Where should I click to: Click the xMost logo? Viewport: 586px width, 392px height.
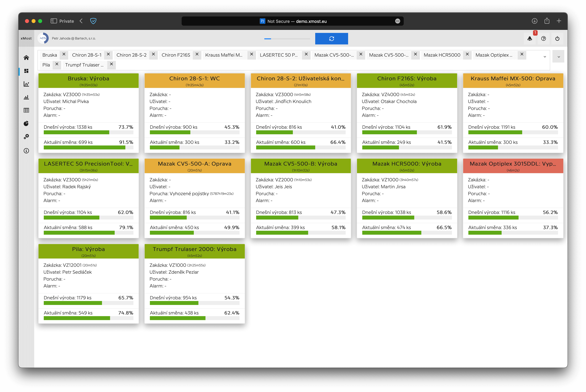pyautogui.click(x=26, y=38)
